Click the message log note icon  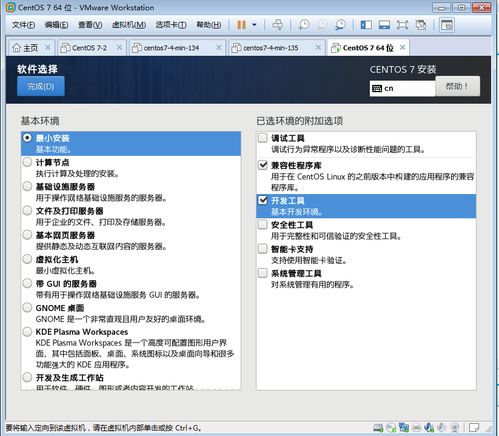474,427
